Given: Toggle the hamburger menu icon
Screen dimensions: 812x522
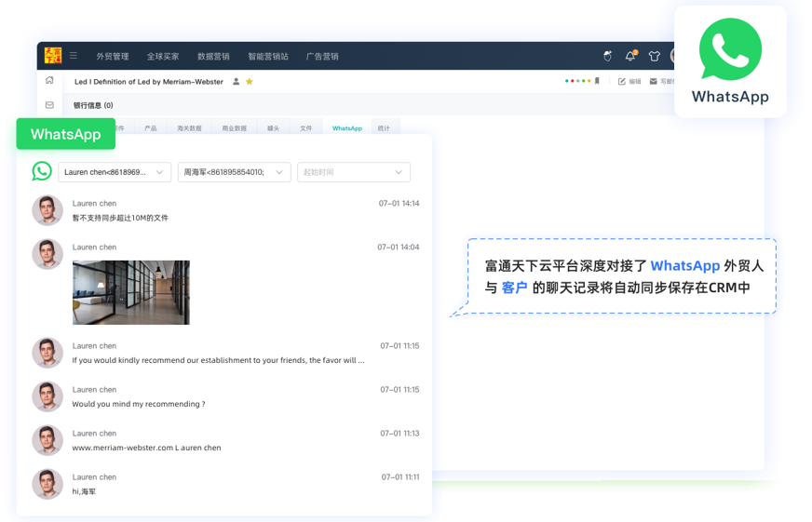Looking at the screenshot, I should coord(74,55).
